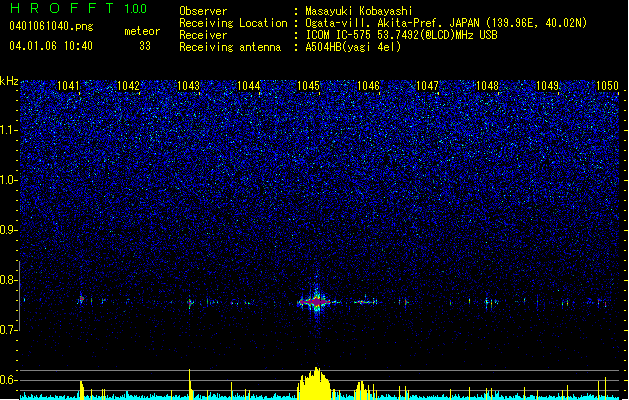629x400 pixels.
Task: Click the 1041 time marker
Action: pos(68,85)
